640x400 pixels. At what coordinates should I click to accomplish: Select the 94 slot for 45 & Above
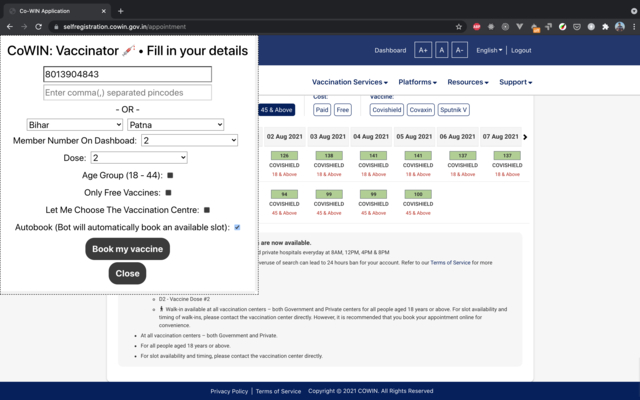point(284,194)
